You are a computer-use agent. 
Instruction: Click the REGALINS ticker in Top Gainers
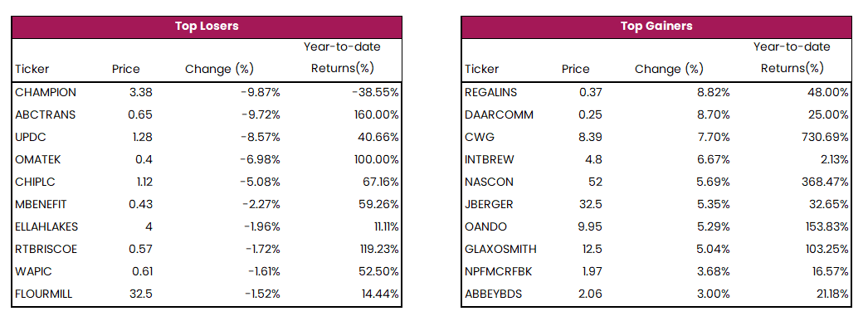tap(491, 92)
